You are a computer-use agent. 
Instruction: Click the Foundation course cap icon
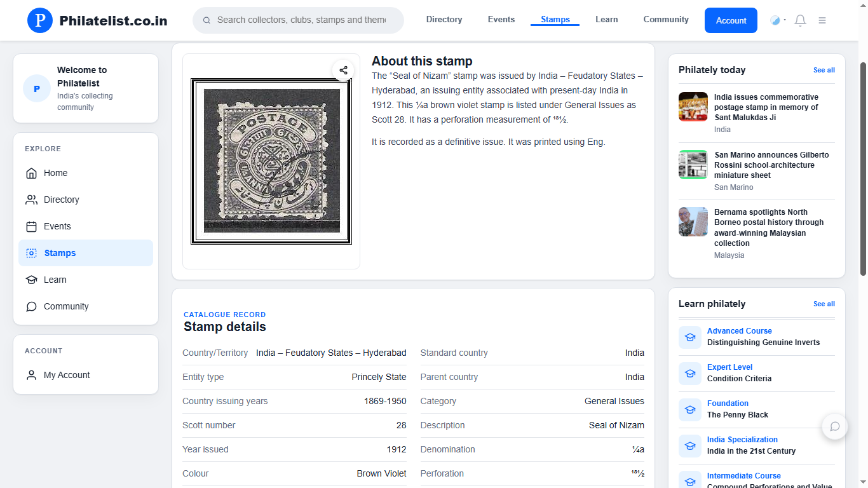click(x=690, y=409)
